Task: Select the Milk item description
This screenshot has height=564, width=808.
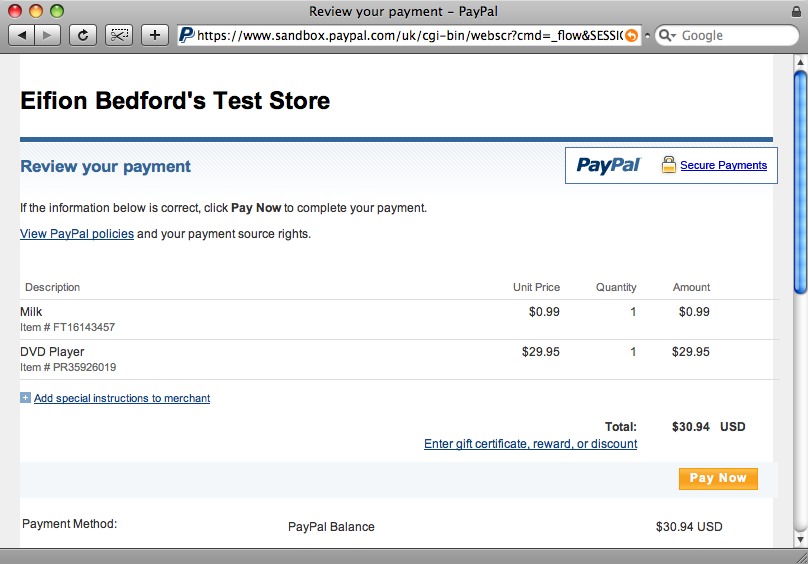Action: tap(31, 312)
